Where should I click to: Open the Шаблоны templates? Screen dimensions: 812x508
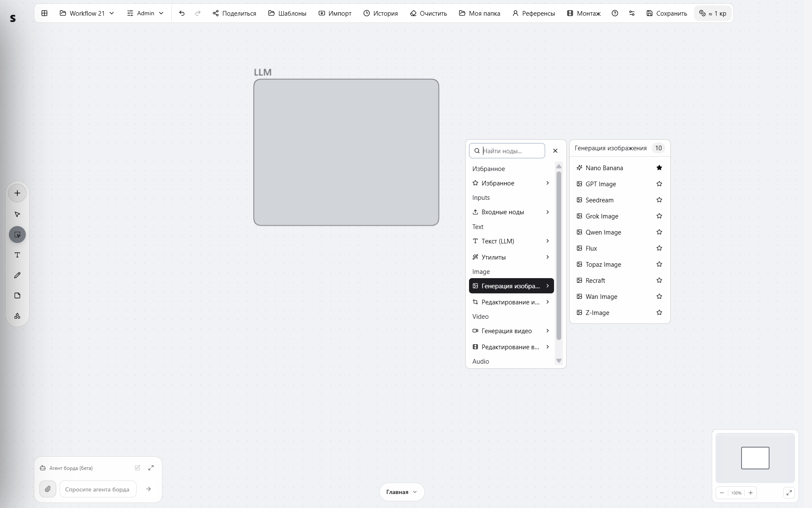click(x=287, y=13)
